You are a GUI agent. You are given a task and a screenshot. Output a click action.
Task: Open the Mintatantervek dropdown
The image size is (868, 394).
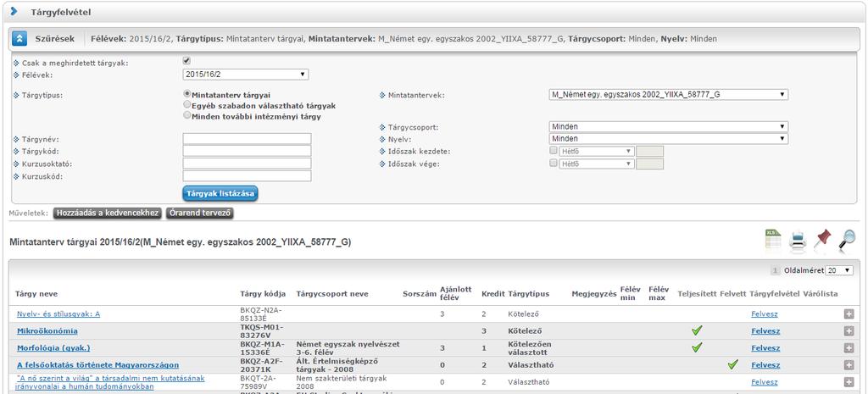tap(668, 95)
